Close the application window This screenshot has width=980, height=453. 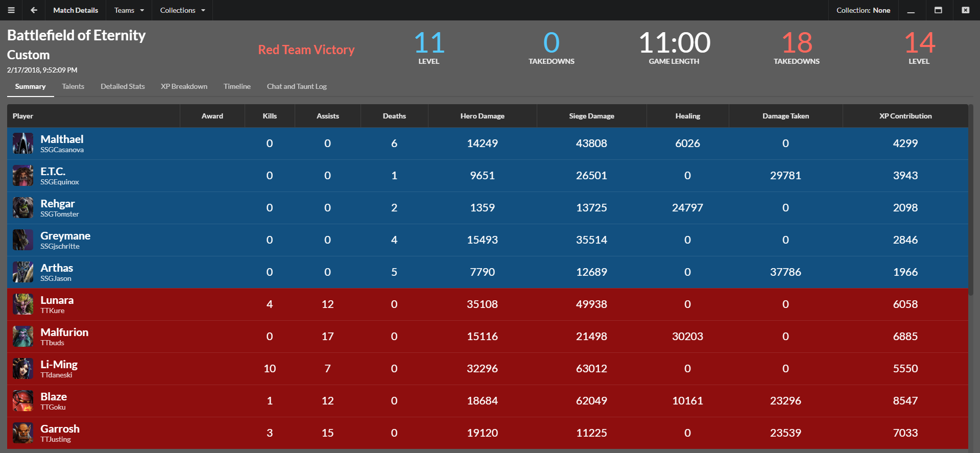(966, 10)
